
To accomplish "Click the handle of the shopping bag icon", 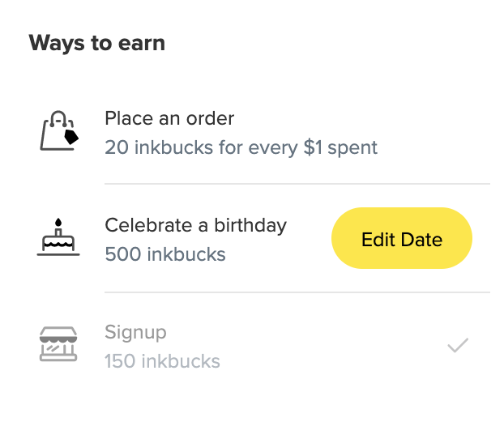I will [x=58, y=117].
